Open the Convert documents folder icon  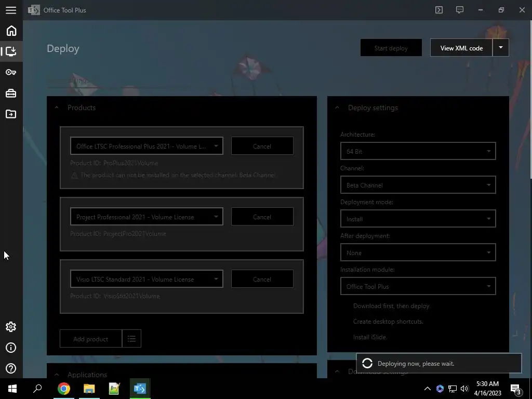click(11, 114)
